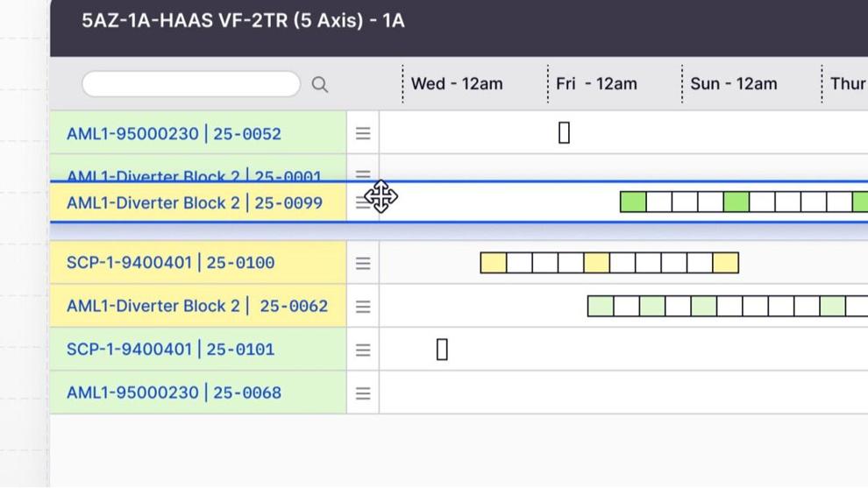Click drag handle for SCP-1-9400401 | 25-0101
This screenshot has width=868, height=488.
(x=363, y=350)
